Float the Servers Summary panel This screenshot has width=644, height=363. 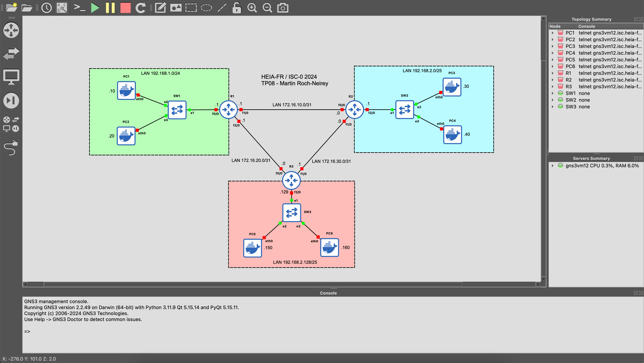click(x=636, y=158)
